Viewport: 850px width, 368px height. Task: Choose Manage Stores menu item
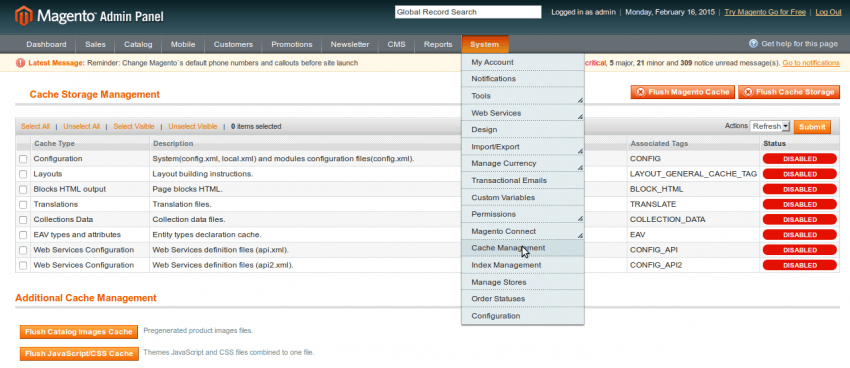coord(523,282)
